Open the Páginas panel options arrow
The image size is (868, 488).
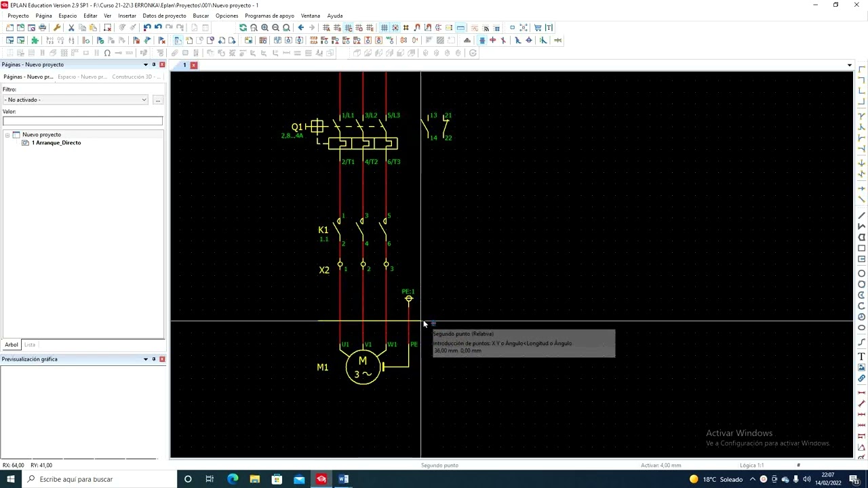[x=145, y=64]
